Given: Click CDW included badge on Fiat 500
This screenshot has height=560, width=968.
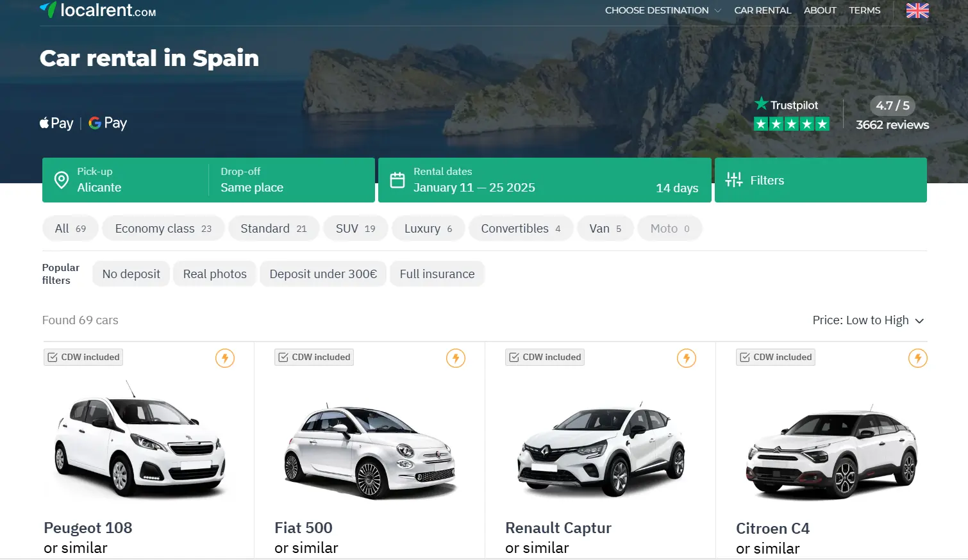Looking at the screenshot, I should point(314,357).
